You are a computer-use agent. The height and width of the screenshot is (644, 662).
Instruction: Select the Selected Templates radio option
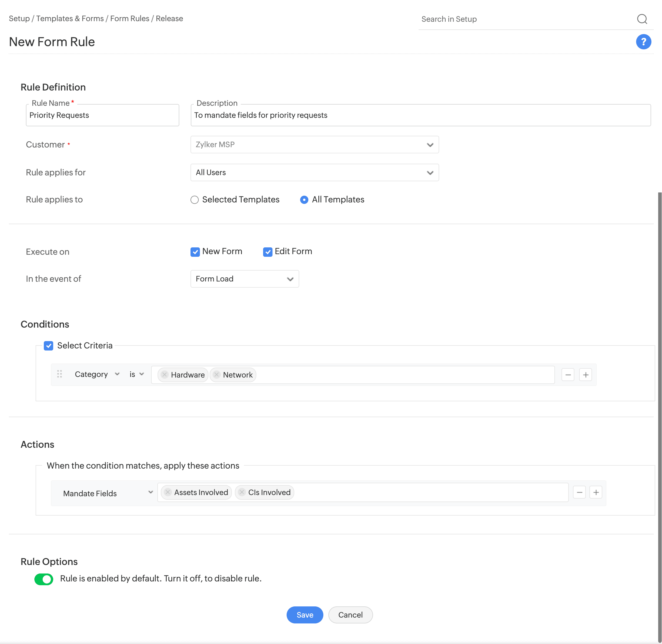click(195, 200)
